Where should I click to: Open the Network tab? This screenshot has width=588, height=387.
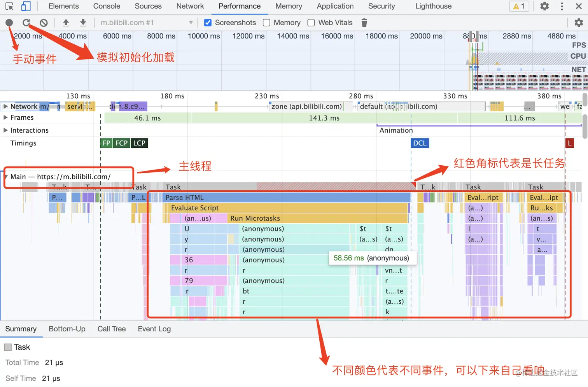[190, 6]
